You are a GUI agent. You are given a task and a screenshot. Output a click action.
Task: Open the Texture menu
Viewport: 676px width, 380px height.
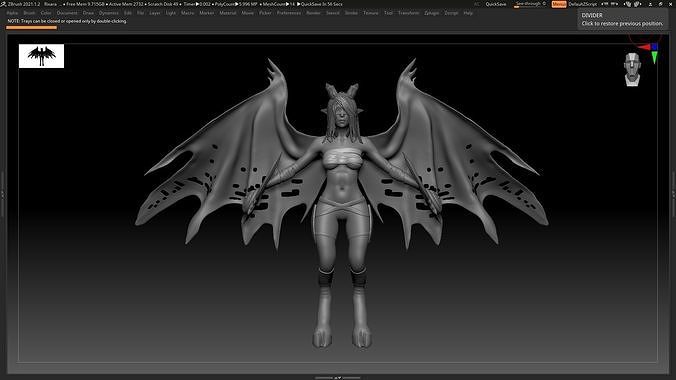(370, 13)
